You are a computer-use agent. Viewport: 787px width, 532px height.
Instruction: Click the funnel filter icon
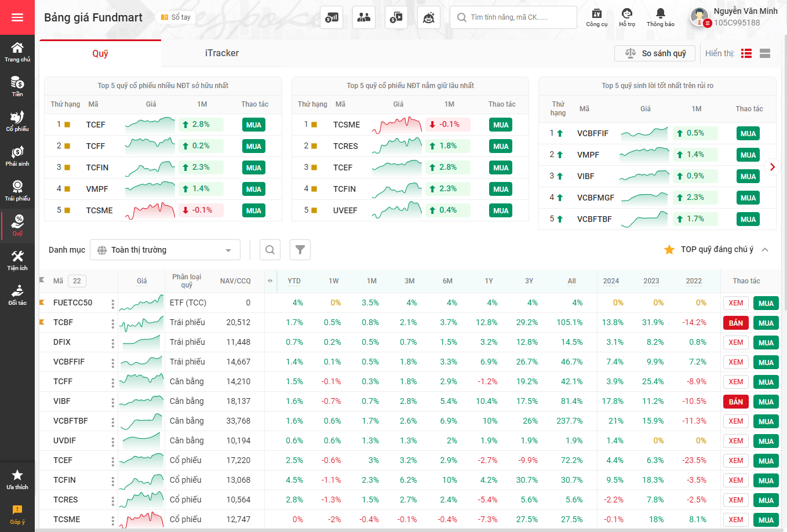coord(300,250)
